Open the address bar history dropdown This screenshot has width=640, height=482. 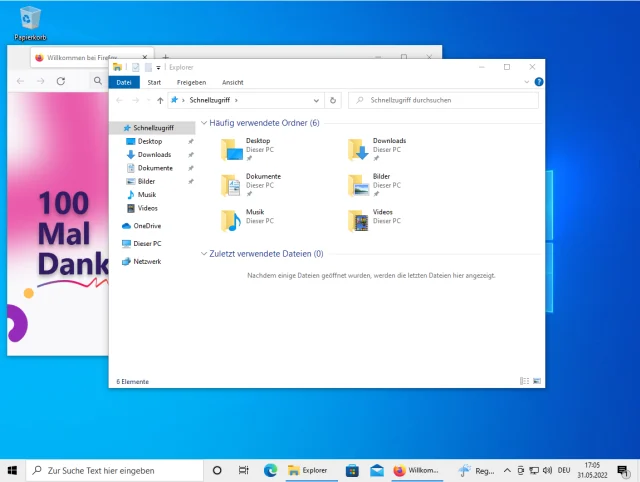coord(317,100)
